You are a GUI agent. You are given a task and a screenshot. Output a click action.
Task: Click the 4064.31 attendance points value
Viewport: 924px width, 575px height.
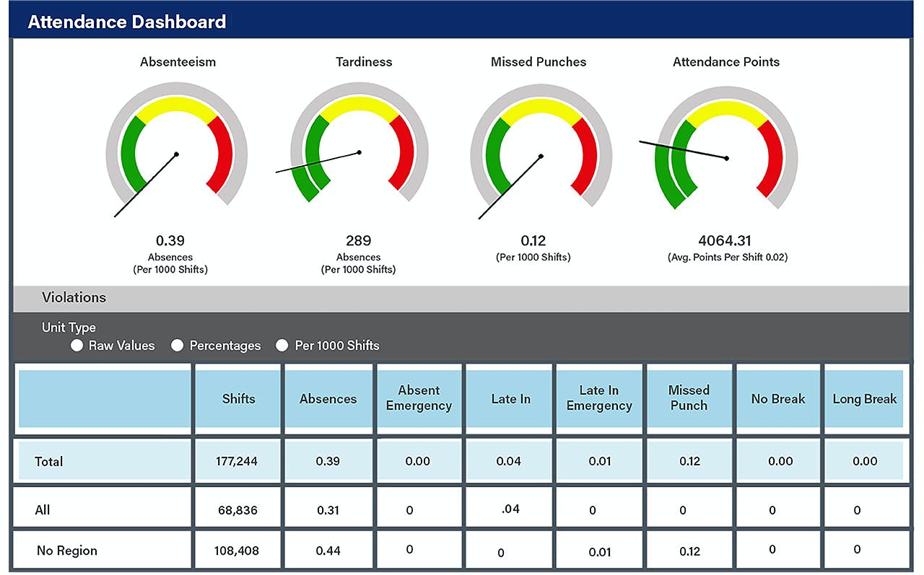pos(725,240)
